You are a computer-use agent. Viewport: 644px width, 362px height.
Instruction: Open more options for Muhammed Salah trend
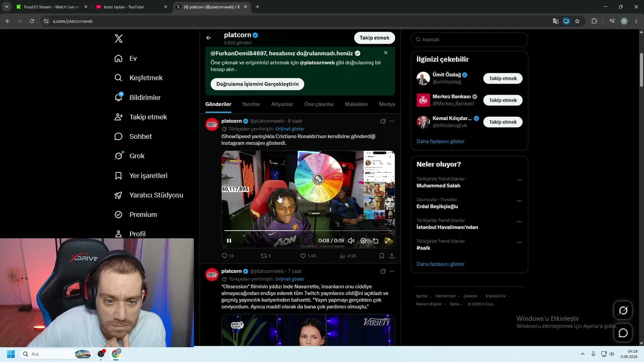519,180
